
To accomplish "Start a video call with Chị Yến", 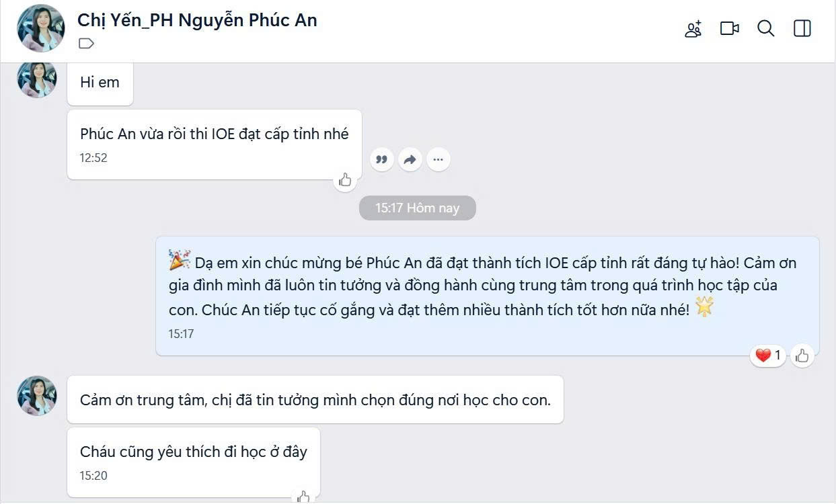I will coord(730,29).
